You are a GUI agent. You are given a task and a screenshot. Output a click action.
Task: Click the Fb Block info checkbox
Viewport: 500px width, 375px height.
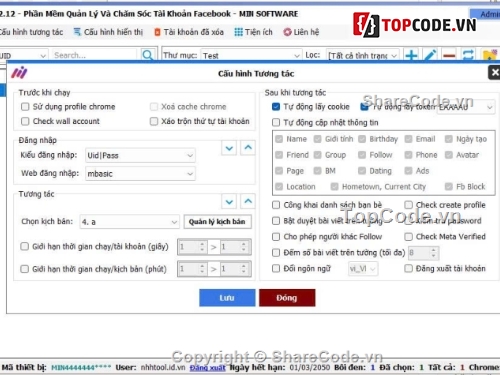tap(449, 187)
